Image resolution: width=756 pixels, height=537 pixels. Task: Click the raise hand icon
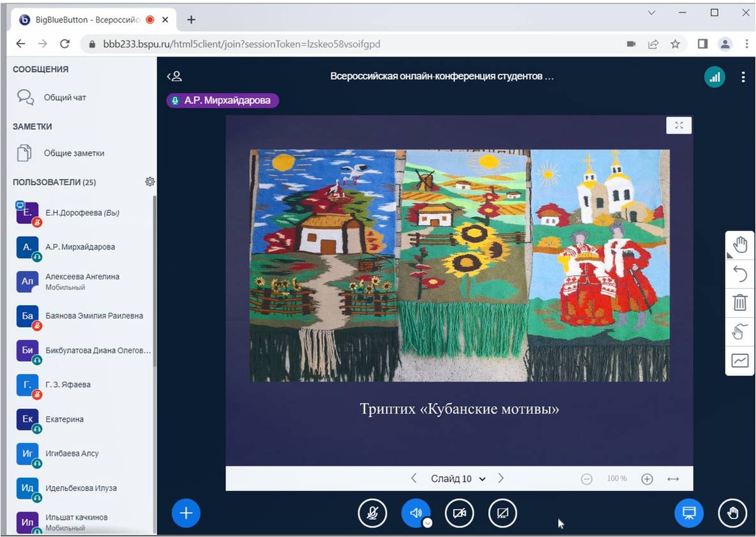point(732,513)
